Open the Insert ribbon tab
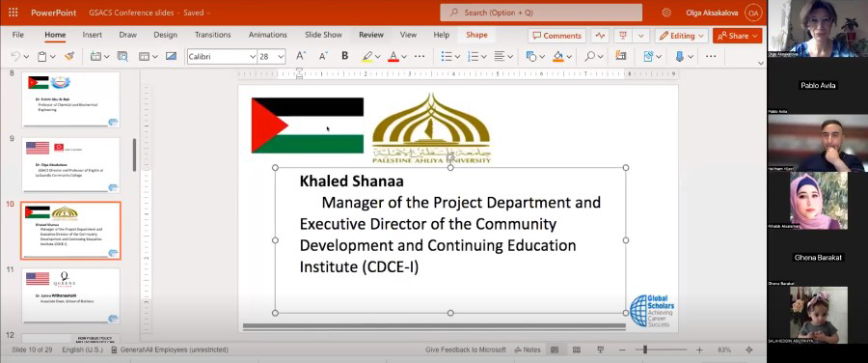 [92, 35]
